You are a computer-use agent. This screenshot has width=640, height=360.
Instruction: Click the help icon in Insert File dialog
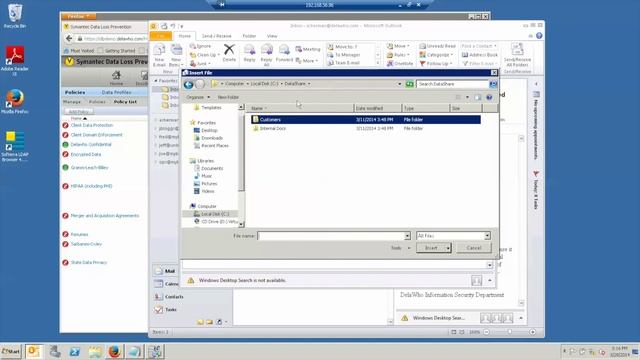tap(489, 97)
